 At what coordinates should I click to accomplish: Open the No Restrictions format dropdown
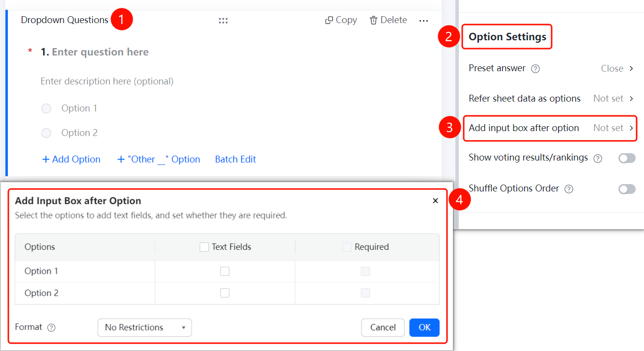pyautogui.click(x=145, y=327)
